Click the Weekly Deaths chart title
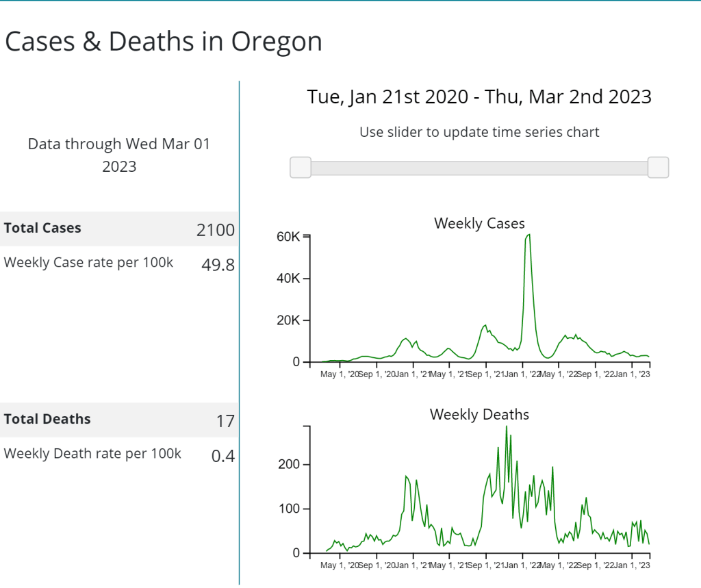701x588 pixels. [479, 414]
